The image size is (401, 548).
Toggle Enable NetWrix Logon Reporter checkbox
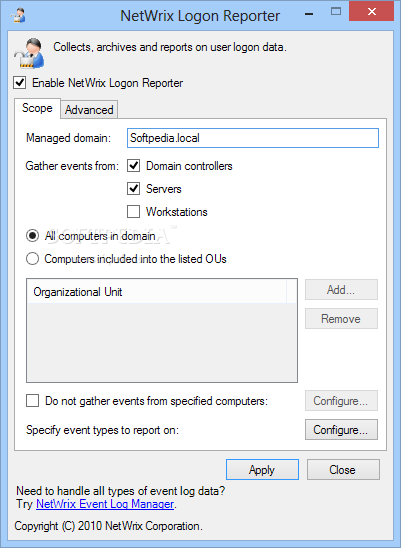pos(20,83)
